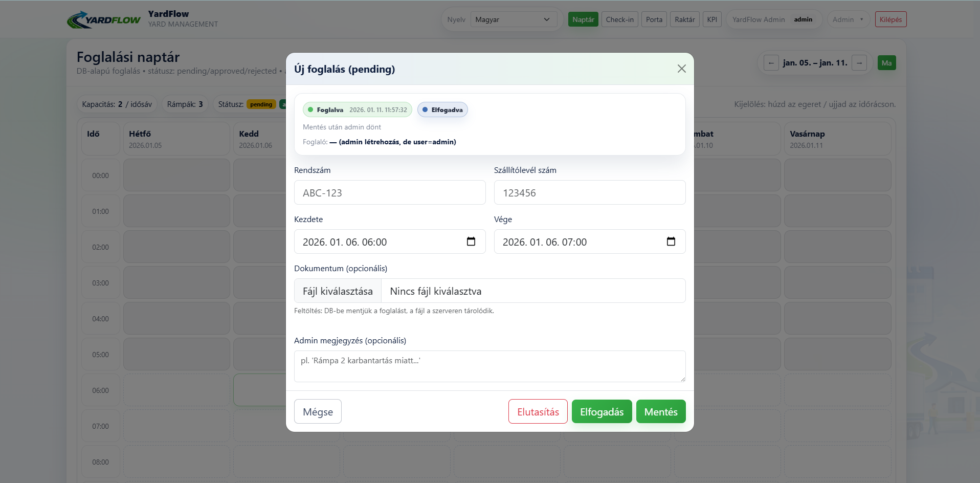Screen dimensions: 980x483
Task: Open the Kezdete date picker calendar icon
Action: (x=471, y=241)
